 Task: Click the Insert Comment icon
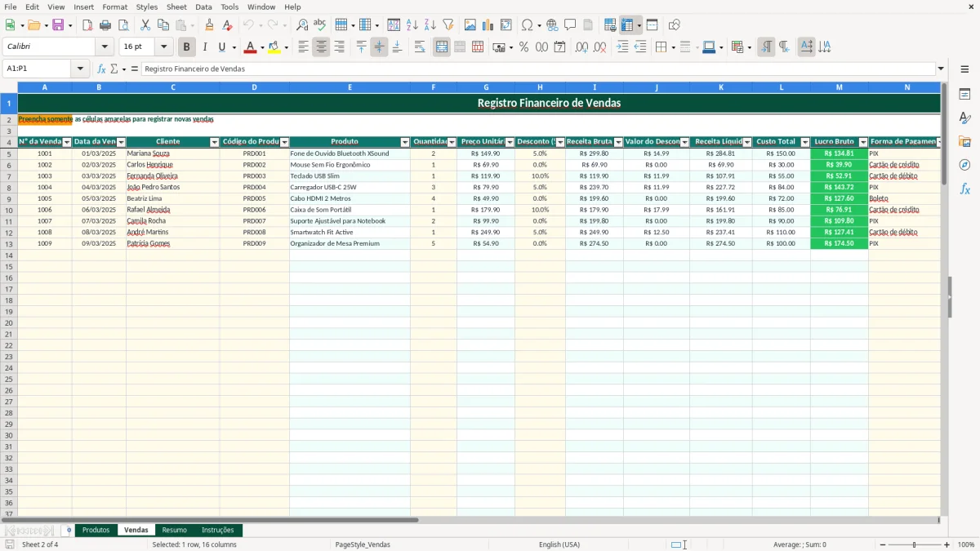(x=570, y=25)
